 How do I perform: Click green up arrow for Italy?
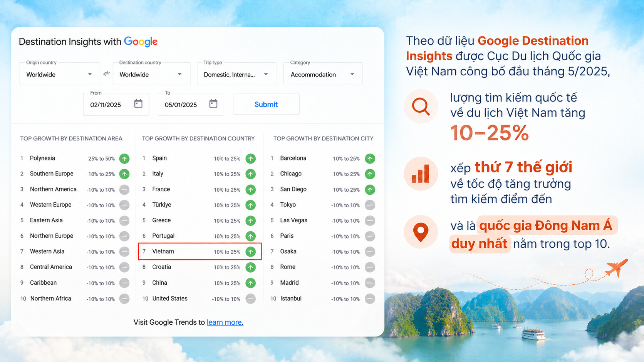click(250, 174)
